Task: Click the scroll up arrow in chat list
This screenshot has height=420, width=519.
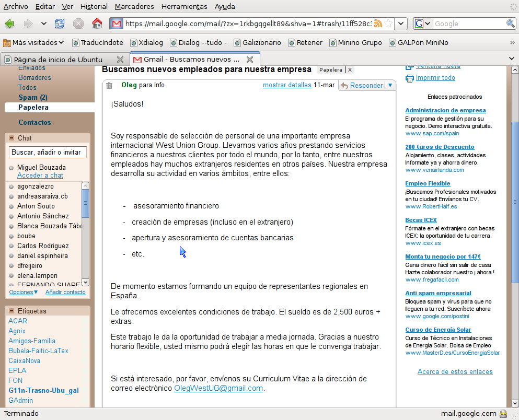Action: click(x=85, y=185)
